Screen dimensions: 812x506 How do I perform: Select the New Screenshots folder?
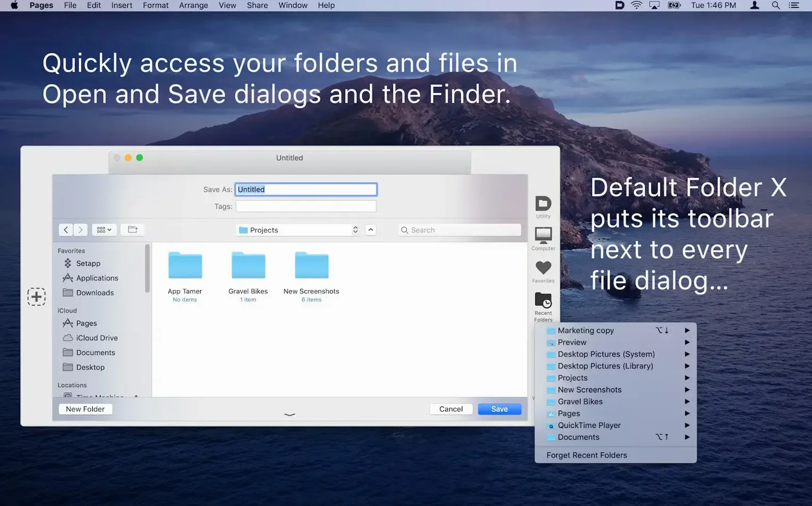[311, 277]
